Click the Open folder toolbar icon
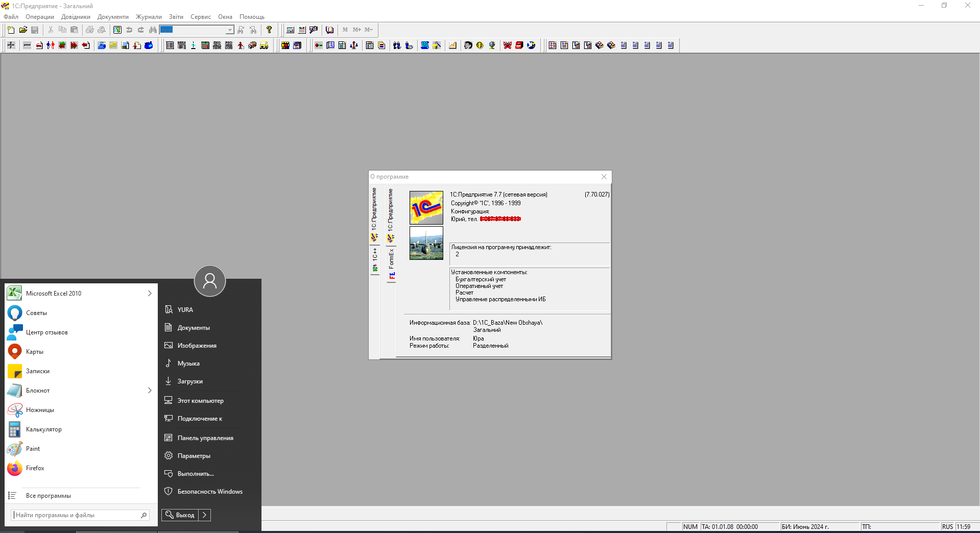The width and height of the screenshot is (980, 533). click(x=23, y=30)
